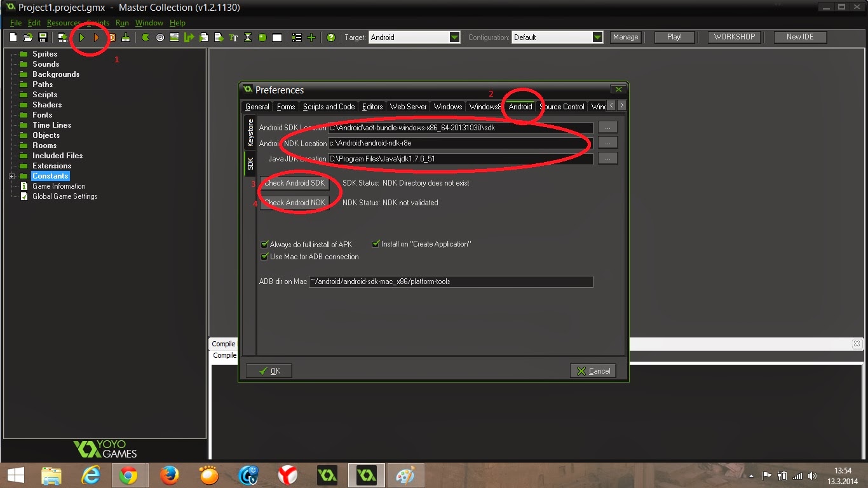Create a new project with toolbar icon
The height and width of the screenshot is (488, 868).
point(13,37)
